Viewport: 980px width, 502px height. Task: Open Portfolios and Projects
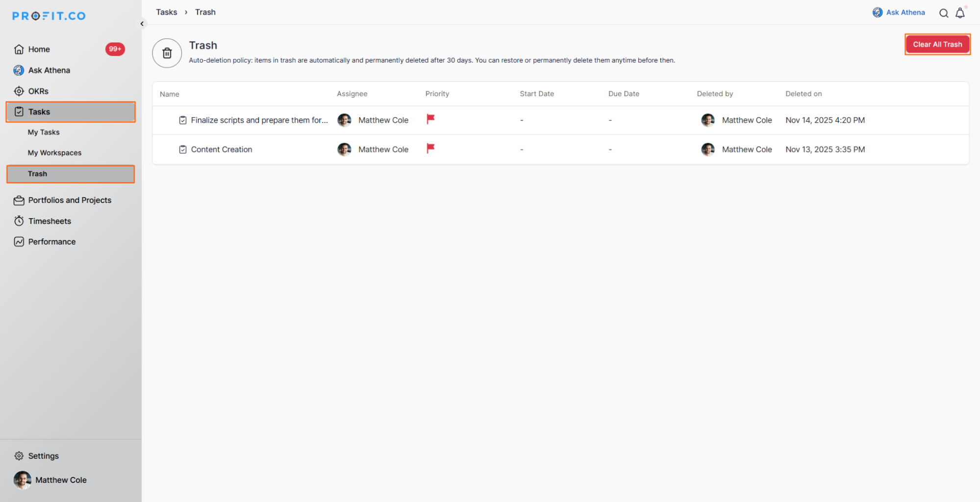click(70, 200)
